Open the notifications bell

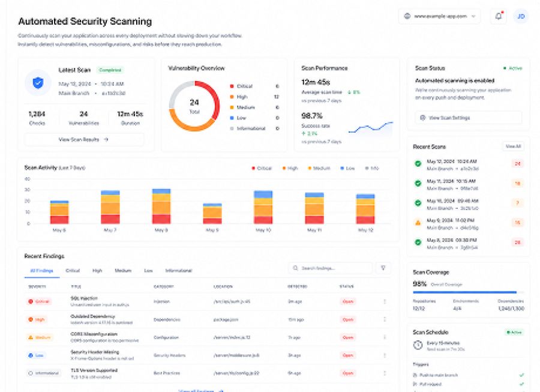pyautogui.click(x=499, y=16)
